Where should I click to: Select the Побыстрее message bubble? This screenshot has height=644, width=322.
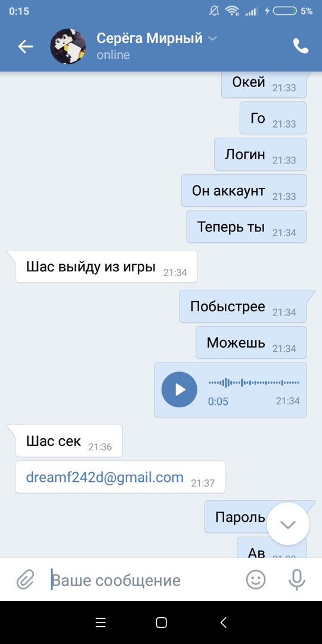click(x=243, y=306)
